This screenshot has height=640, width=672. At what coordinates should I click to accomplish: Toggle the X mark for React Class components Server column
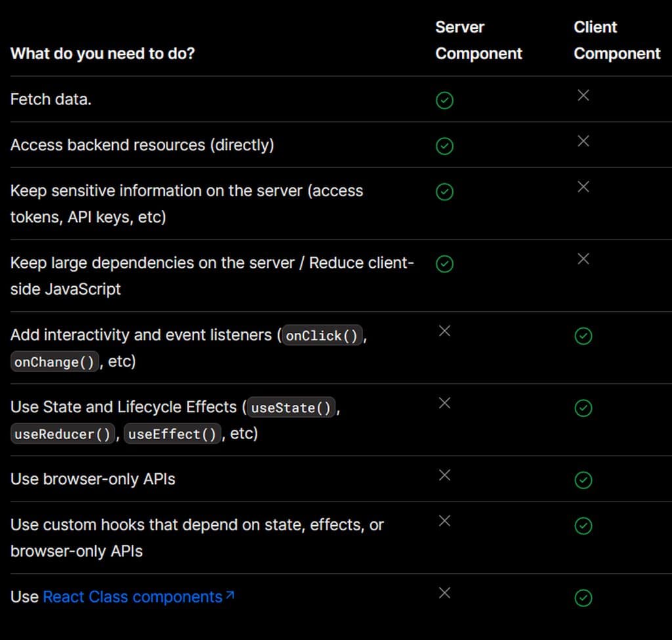(444, 592)
